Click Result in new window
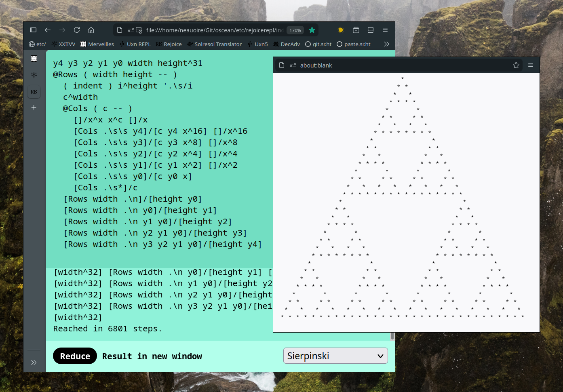Image resolution: width=563 pixels, height=392 pixels. point(152,356)
